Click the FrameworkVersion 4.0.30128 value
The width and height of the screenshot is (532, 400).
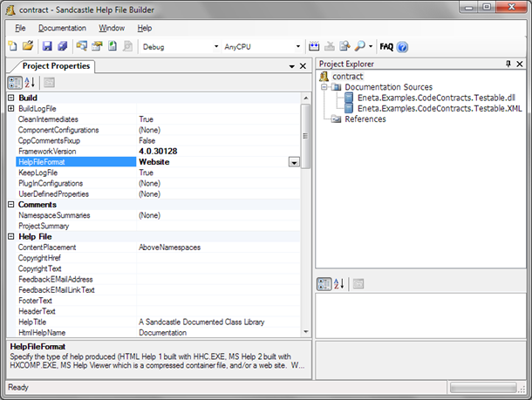click(158, 151)
